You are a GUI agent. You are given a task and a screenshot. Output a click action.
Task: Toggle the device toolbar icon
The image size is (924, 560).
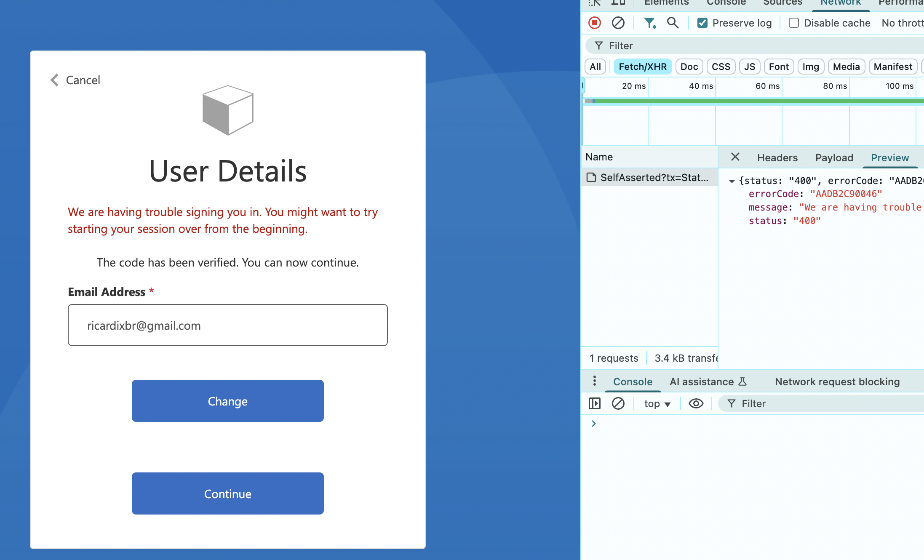tap(618, 3)
